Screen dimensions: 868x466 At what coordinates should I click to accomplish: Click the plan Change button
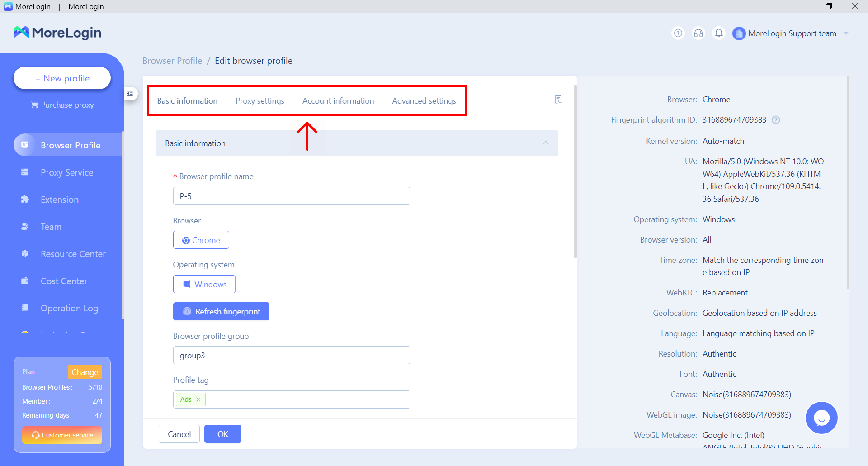(85, 372)
